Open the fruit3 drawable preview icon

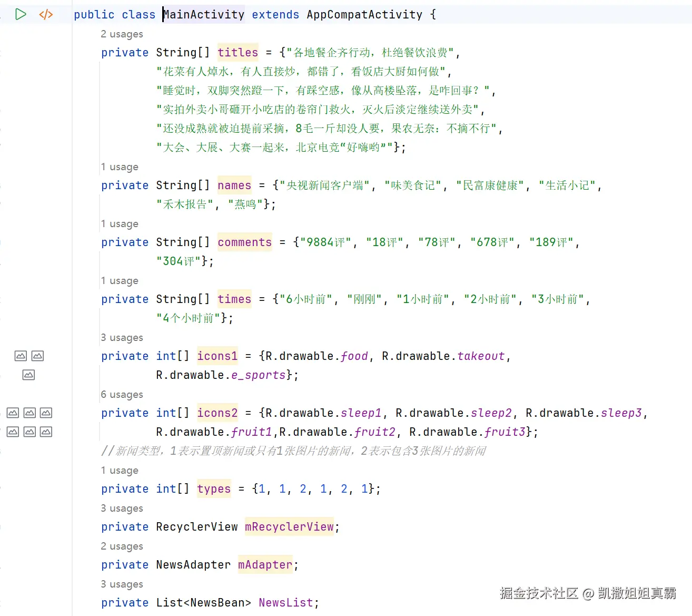pos(46,431)
